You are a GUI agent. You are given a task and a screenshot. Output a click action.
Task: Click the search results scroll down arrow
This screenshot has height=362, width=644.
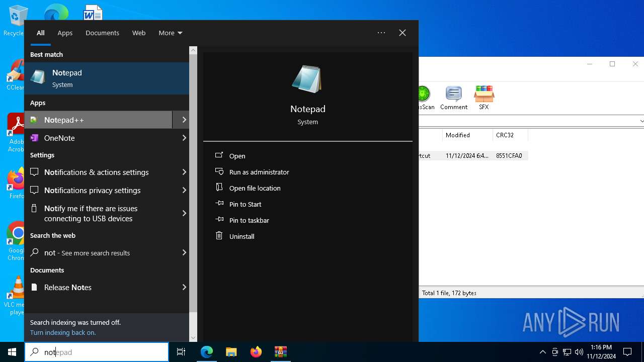193,338
